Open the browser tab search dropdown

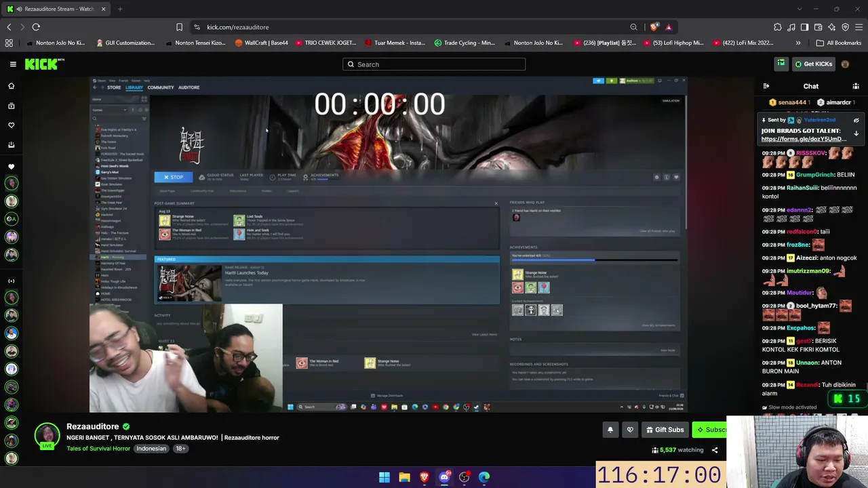800,9
